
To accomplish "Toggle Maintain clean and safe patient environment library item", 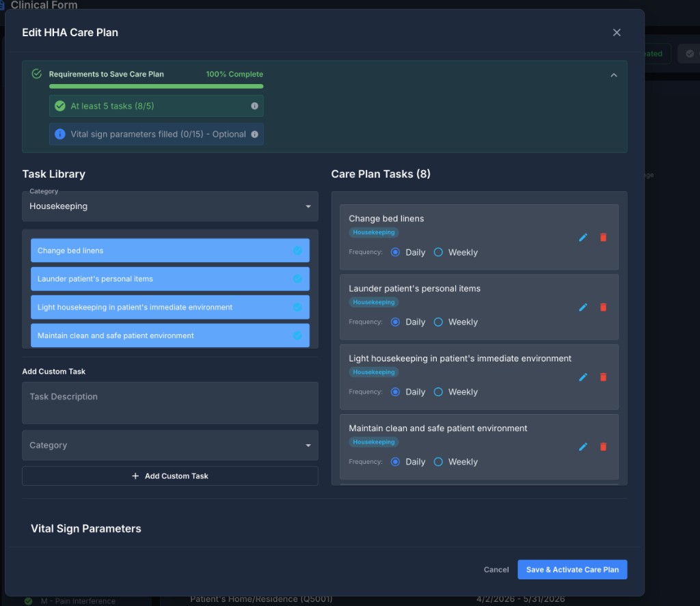I will click(170, 335).
